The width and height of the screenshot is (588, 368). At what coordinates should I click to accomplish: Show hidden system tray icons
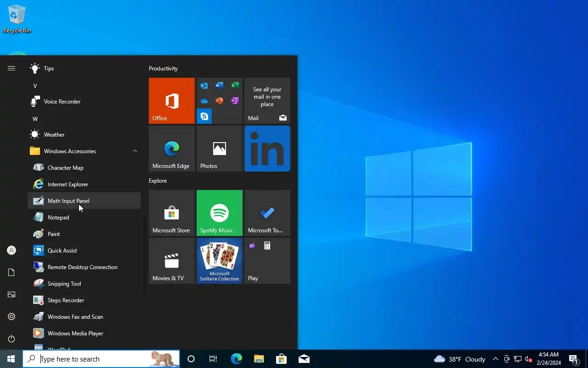495,359
